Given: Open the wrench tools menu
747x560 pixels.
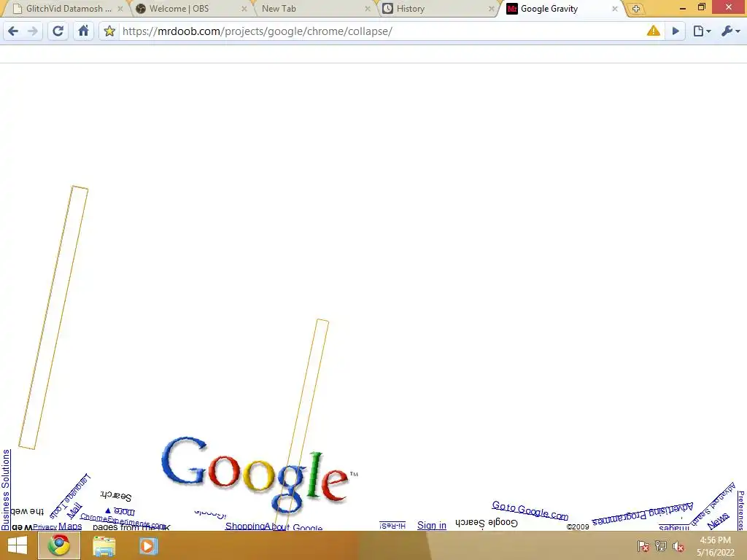Looking at the screenshot, I should [730, 31].
